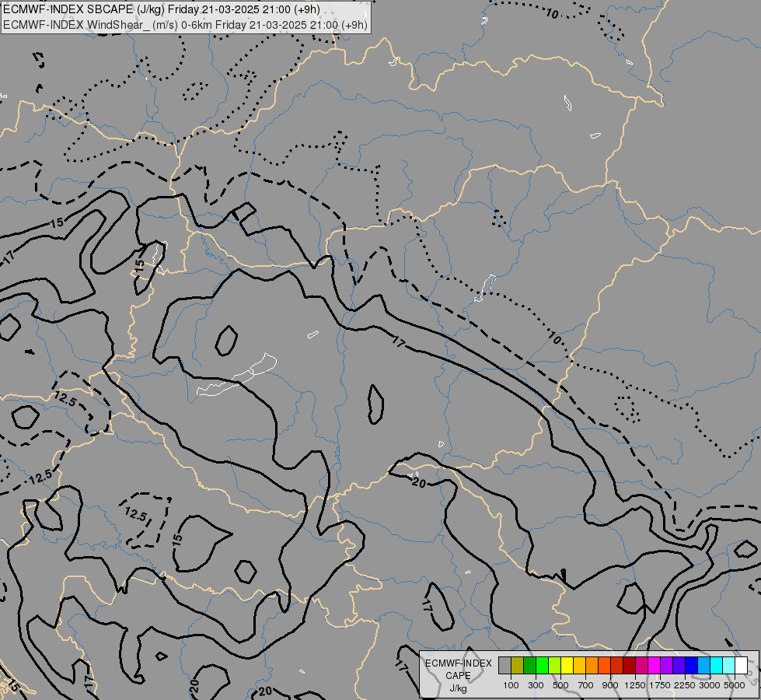
Task: Choose the bright magenta legend swatch
Action: (x=655, y=665)
